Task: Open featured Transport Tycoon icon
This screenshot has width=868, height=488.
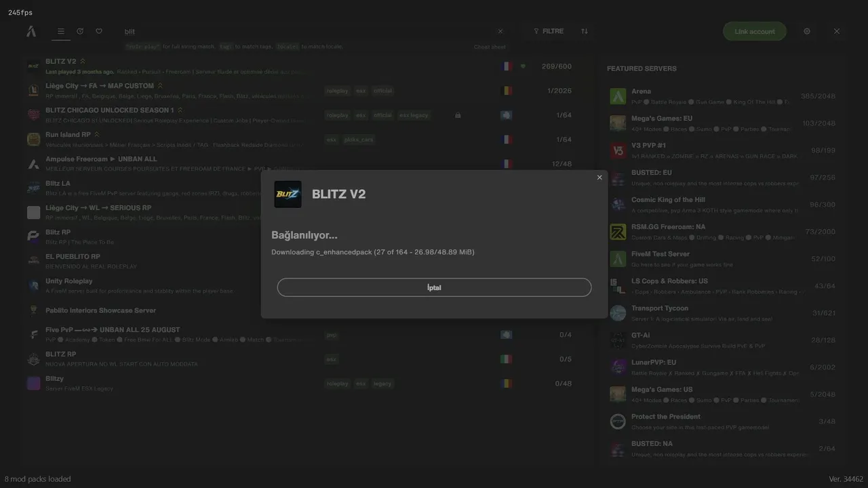Action: (x=618, y=313)
